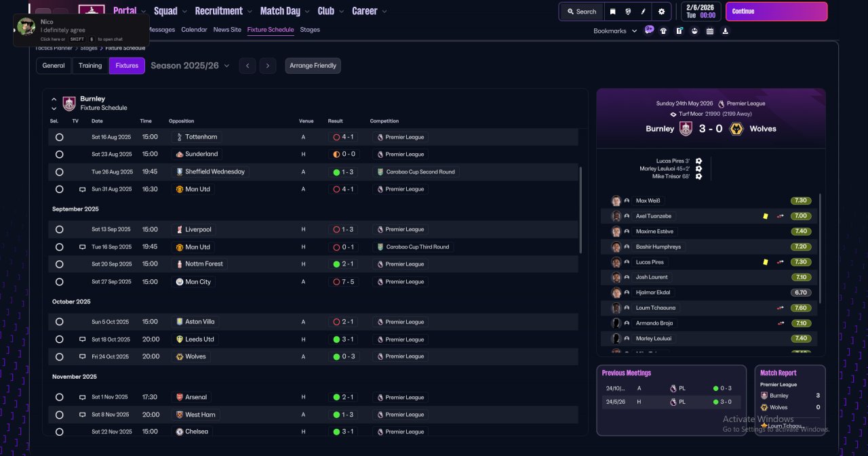Open the News Site sub-tab

point(227,30)
